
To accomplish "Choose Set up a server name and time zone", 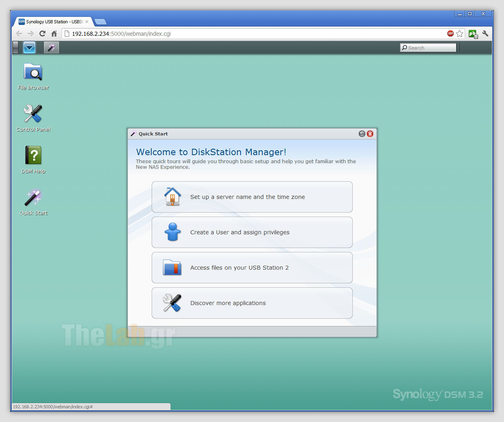I will (252, 197).
